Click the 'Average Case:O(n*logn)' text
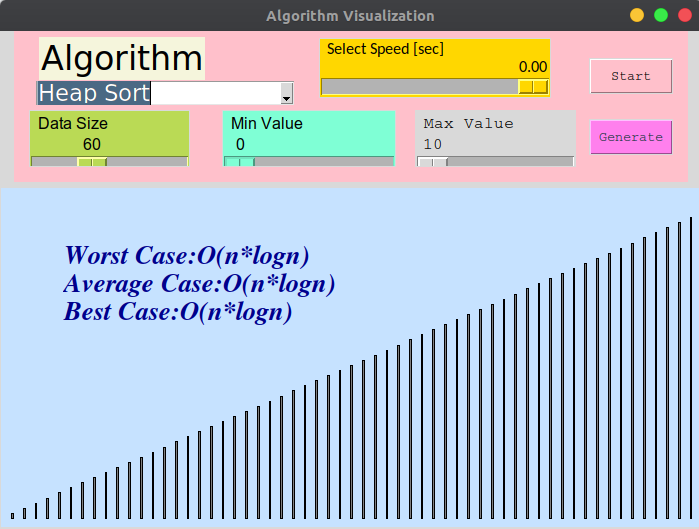 point(199,284)
